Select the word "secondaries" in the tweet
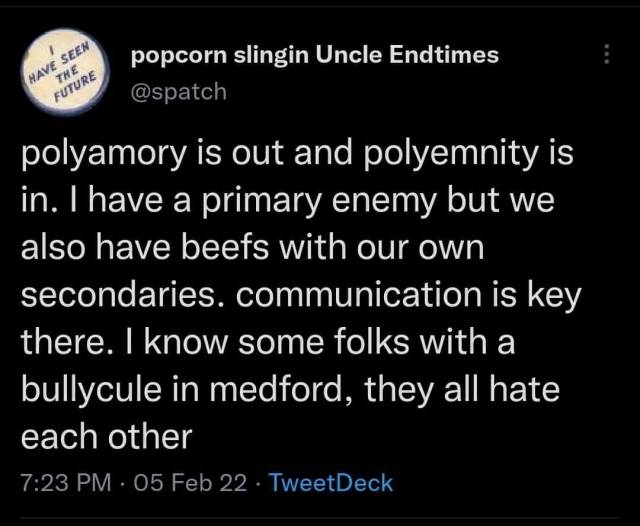 (122, 296)
